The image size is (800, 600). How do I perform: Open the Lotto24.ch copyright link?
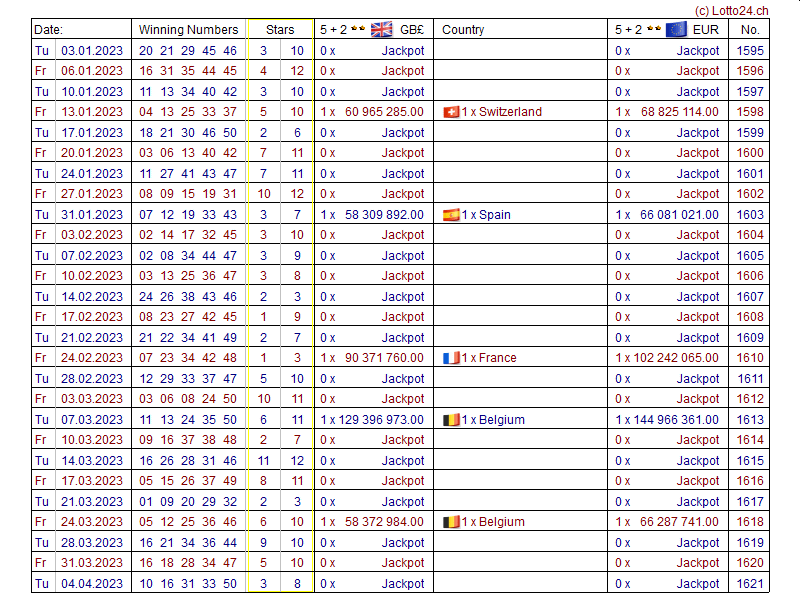tap(732, 10)
